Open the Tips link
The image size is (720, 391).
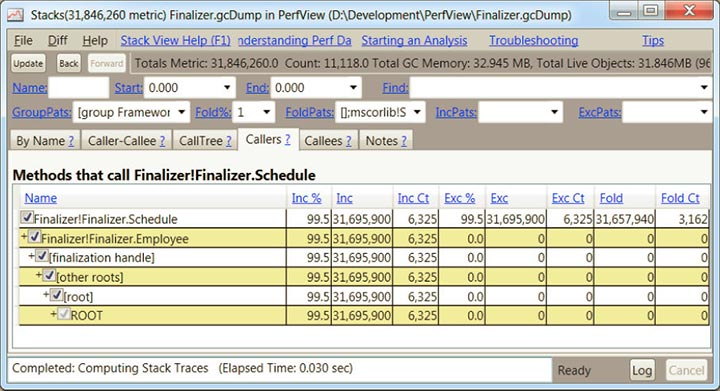point(653,41)
